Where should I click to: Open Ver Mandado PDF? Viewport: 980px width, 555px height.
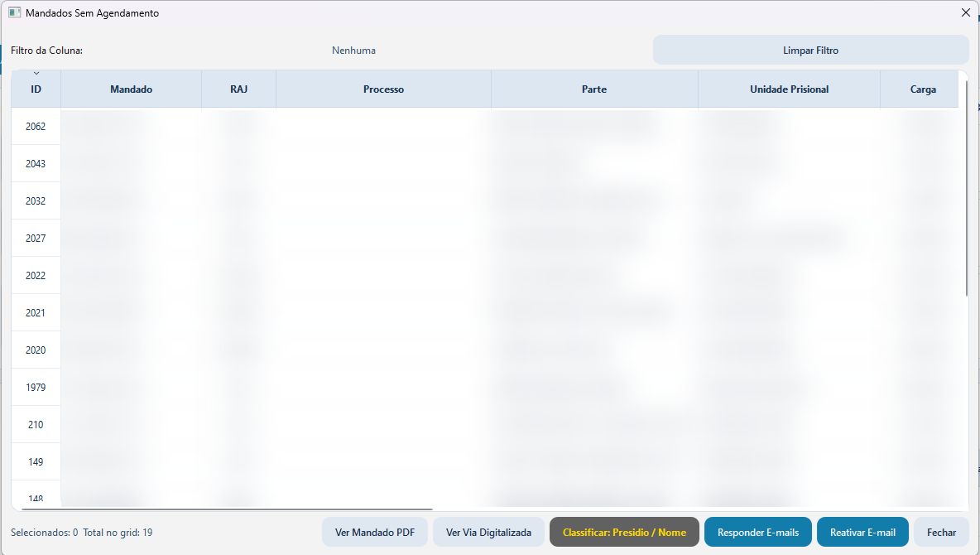coord(375,533)
